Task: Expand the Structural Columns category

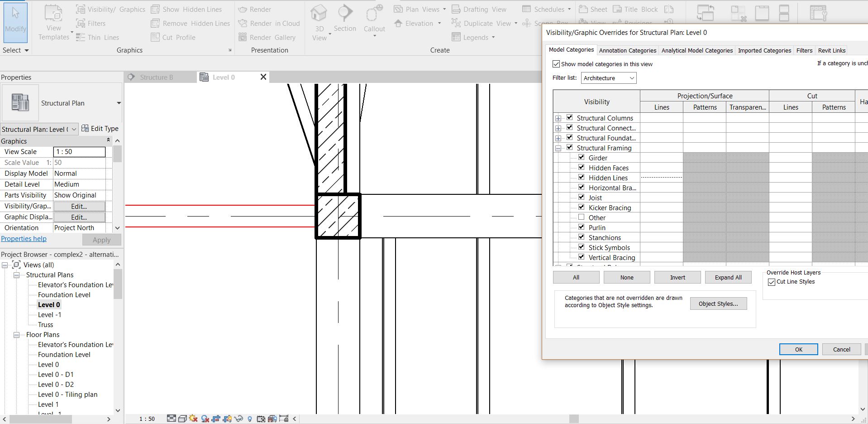Action: 558,117
